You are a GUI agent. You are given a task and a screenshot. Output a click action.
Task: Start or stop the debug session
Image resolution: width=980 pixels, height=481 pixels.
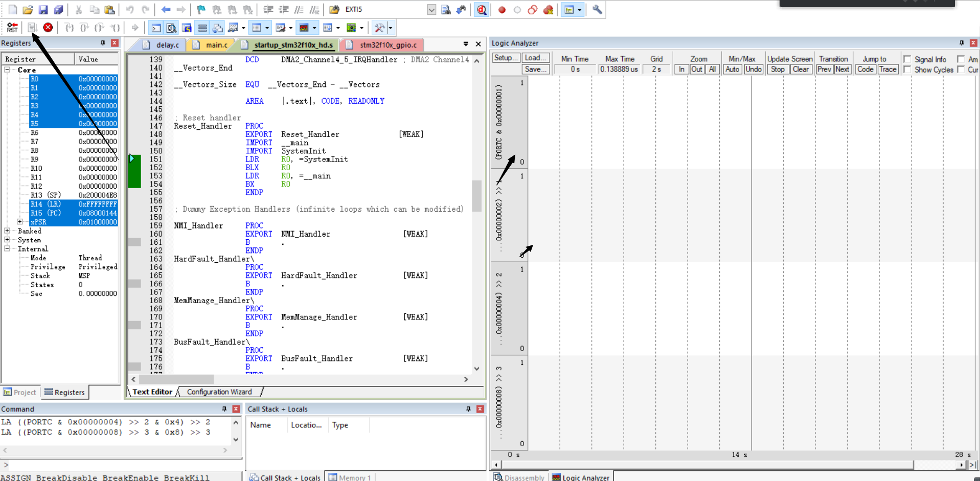482,10
